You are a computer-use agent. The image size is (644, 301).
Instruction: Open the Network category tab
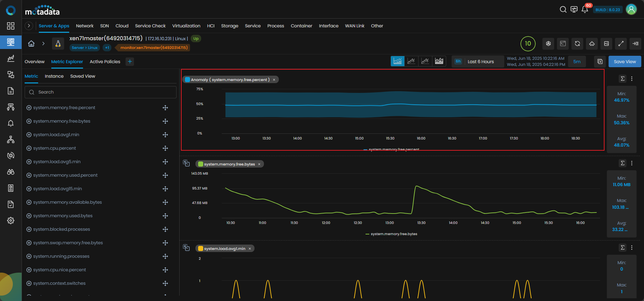[85, 26]
